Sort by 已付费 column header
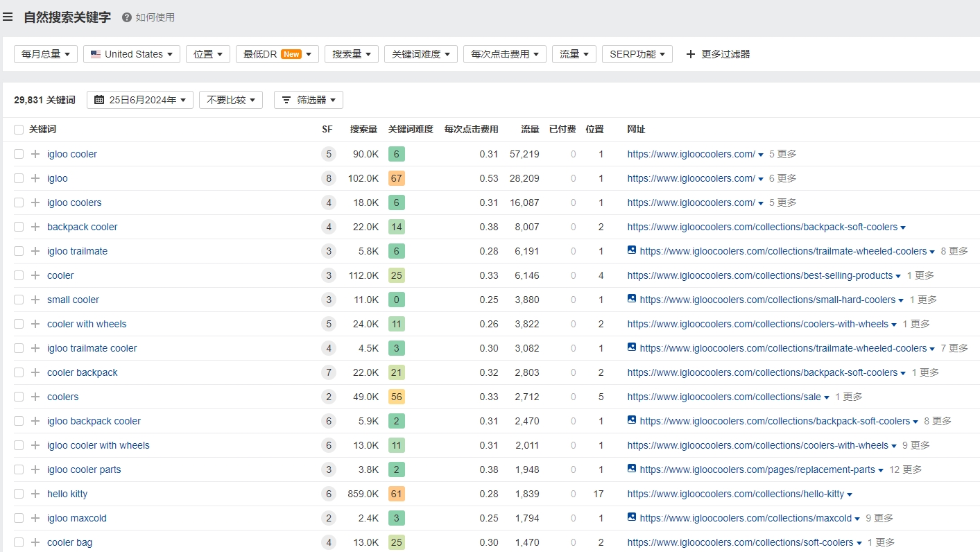 (x=562, y=130)
